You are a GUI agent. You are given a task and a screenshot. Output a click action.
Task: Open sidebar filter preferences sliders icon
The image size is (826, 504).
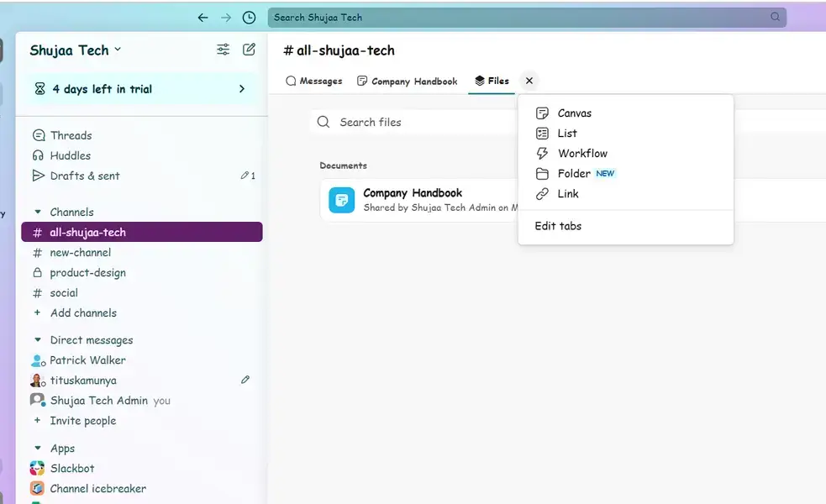click(224, 50)
